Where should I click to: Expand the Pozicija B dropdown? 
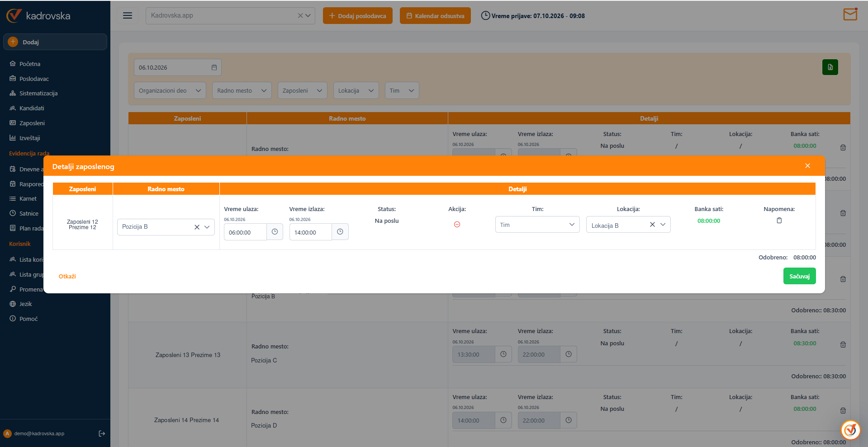point(207,227)
